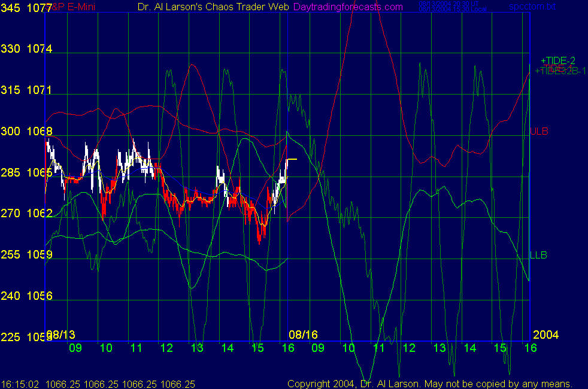Screen dimensions: 588x389
Task: Click the green LLB band label
Action: click(x=538, y=255)
